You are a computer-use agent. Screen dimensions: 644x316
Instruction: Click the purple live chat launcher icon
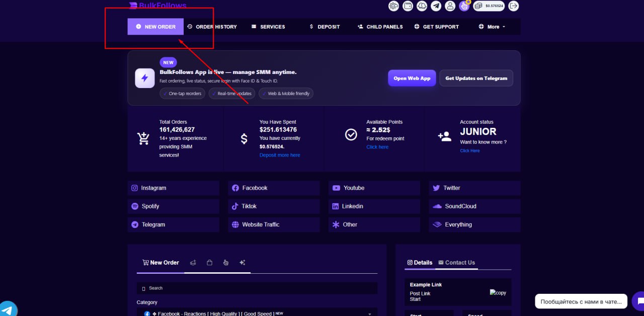pyautogui.click(x=639, y=301)
